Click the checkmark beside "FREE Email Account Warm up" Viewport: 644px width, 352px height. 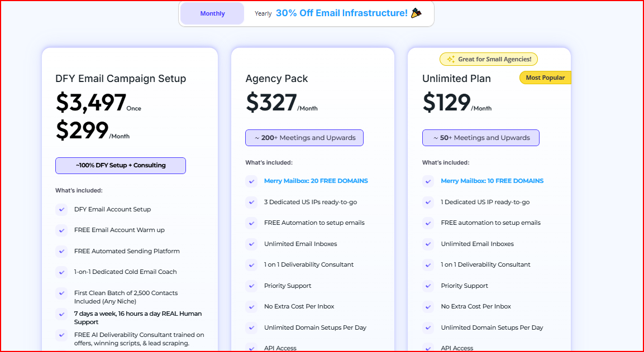tap(61, 230)
